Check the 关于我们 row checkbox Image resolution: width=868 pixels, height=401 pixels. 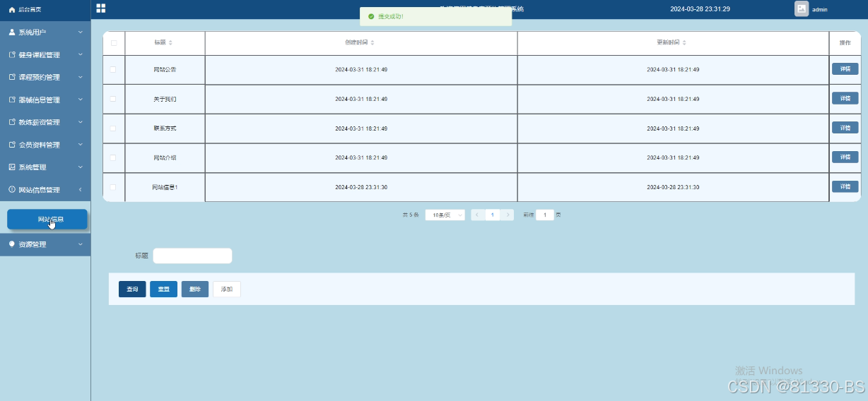pyautogui.click(x=113, y=99)
